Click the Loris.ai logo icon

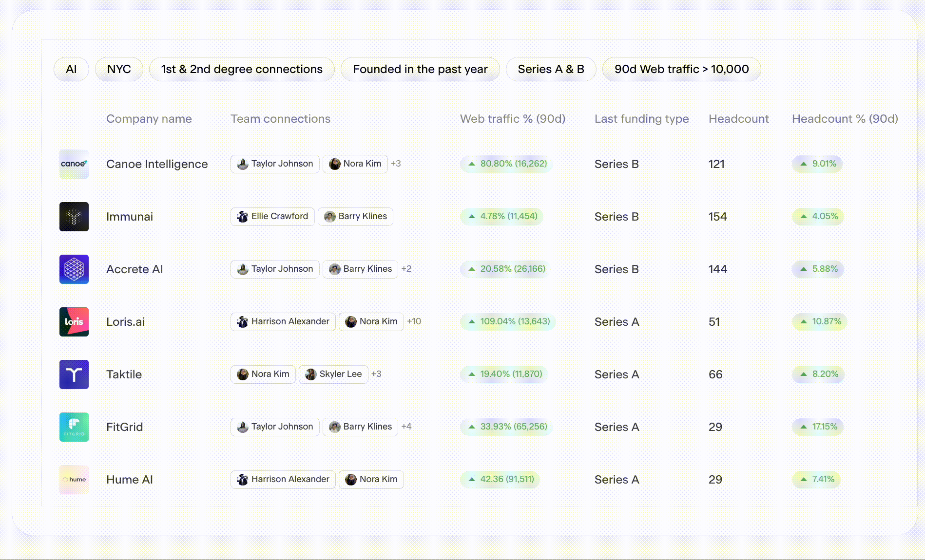[74, 322]
